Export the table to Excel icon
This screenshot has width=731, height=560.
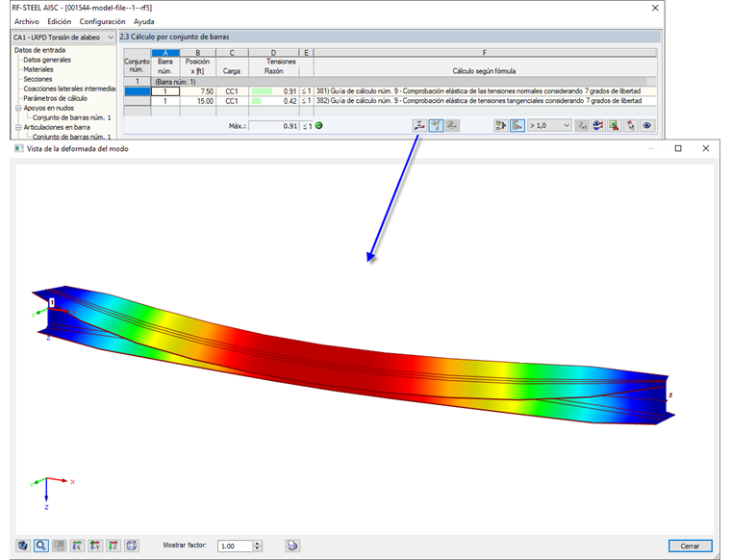(614, 125)
